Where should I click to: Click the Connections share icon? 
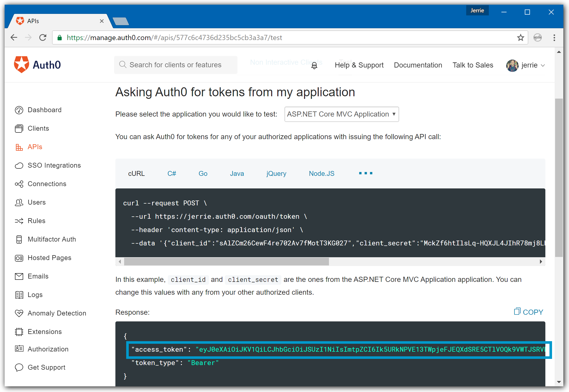point(19,184)
